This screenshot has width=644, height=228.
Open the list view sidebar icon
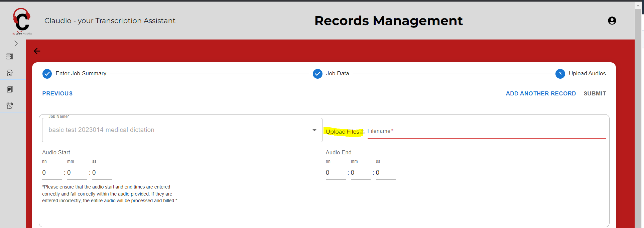tap(10, 57)
